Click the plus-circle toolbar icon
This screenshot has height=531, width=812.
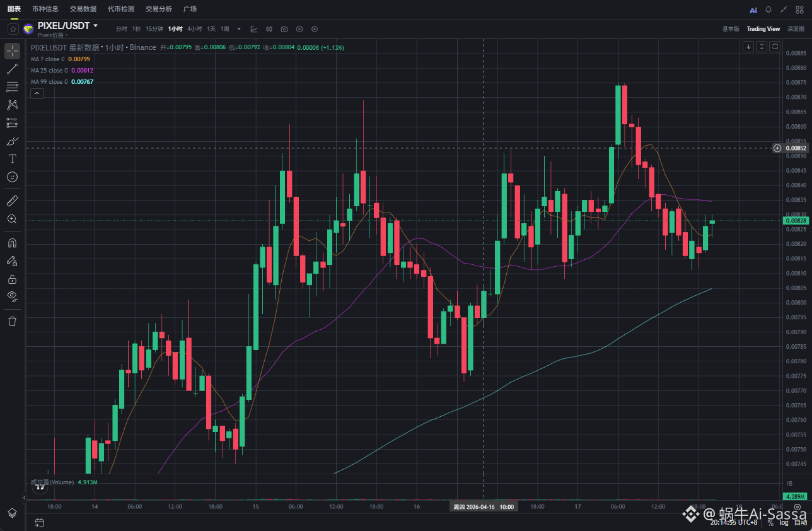[299, 29]
